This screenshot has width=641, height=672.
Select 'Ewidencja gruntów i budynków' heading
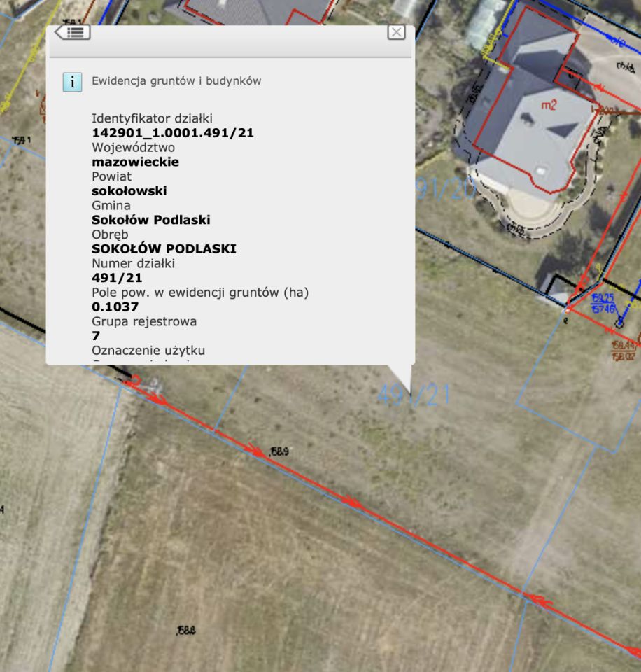[x=176, y=81]
